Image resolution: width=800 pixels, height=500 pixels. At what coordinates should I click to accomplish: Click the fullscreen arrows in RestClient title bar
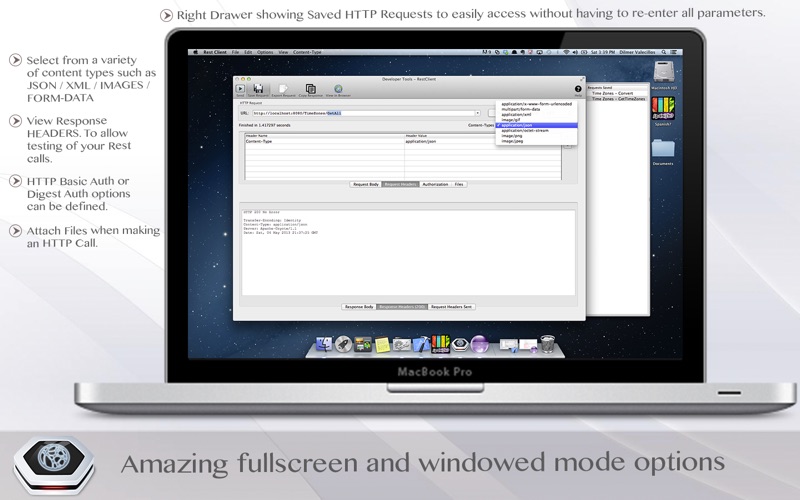point(582,80)
